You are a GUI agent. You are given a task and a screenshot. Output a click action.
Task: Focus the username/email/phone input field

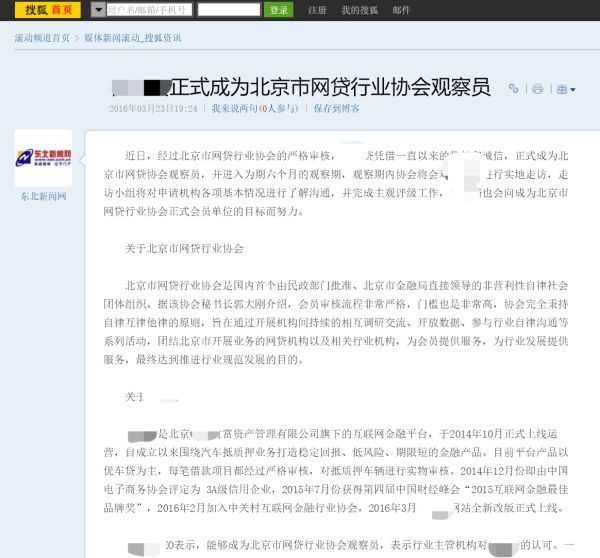(x=149, y=10)
